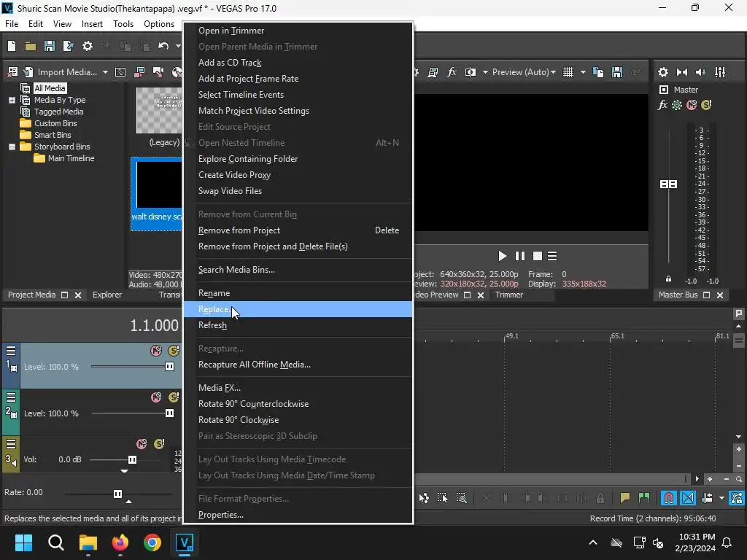
Task: Open Master Bus audio properties gear
Action: (663, 72)
